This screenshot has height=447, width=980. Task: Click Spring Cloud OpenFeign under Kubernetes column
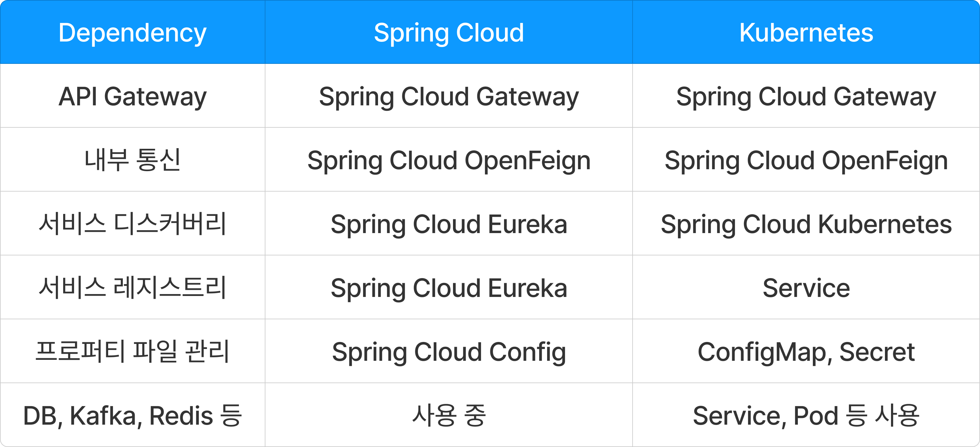(806, 160)
